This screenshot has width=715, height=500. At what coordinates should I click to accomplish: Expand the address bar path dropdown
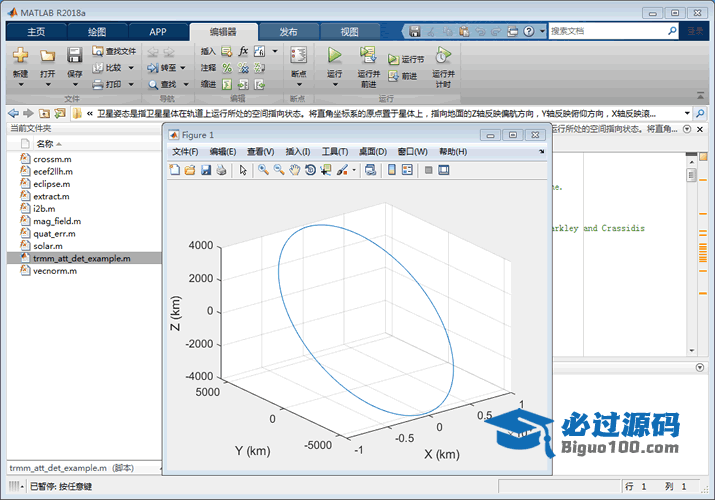tap(687, 113)
